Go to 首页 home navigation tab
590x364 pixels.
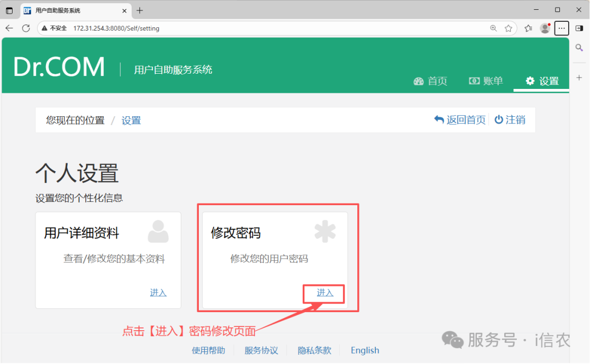pos(430,81)
